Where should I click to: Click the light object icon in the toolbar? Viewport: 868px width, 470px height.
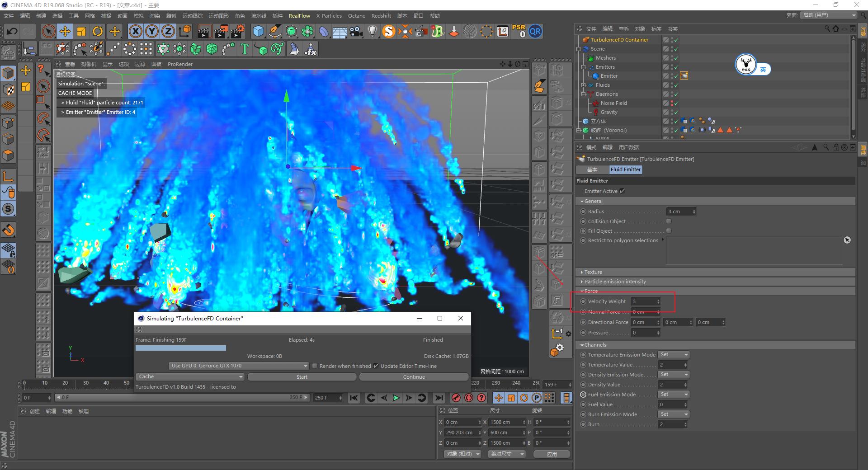pyautogui.click(x=372, y=31)
